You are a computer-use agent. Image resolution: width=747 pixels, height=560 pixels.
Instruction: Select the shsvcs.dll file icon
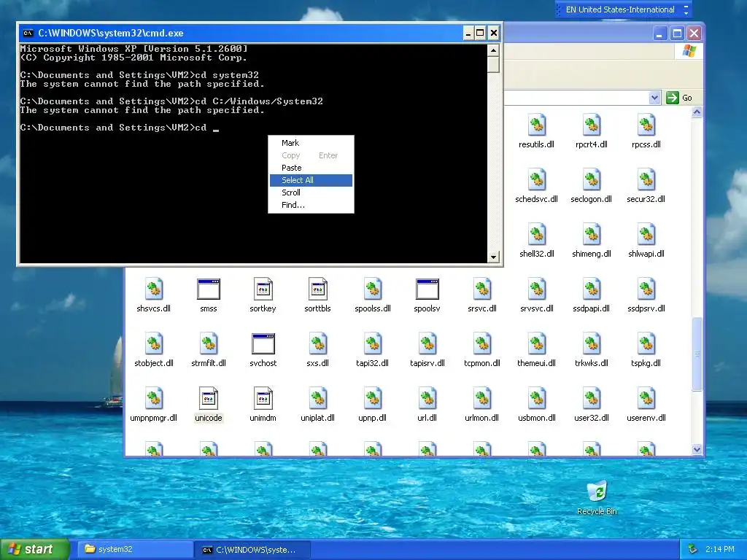pyautogui.click(x=154, y=289)
